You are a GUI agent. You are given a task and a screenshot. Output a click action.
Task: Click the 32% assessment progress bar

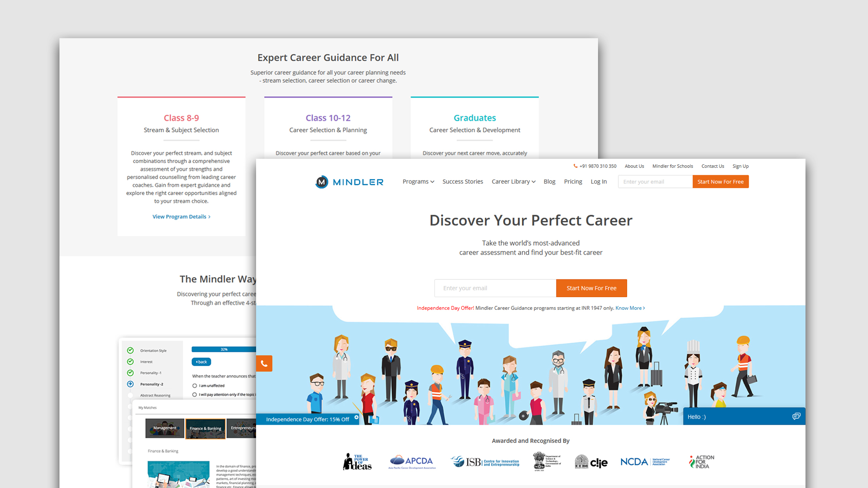224,349
